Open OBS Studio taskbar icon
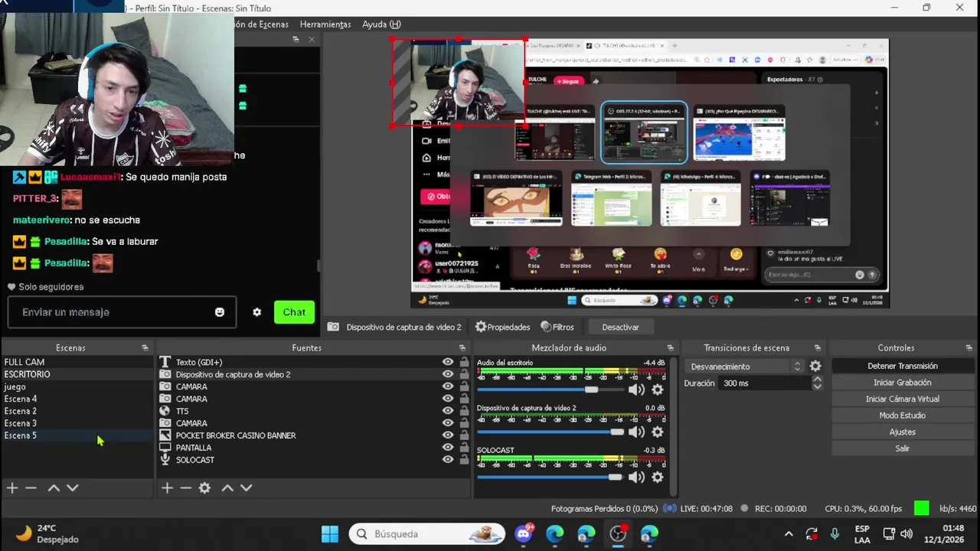The width and height of the screenshot is (980, 551). point(618,533)
